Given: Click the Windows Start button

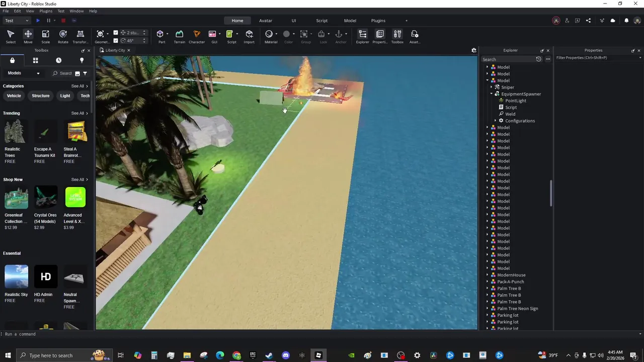Looking at the screenshot, I should tap(8, 355).
